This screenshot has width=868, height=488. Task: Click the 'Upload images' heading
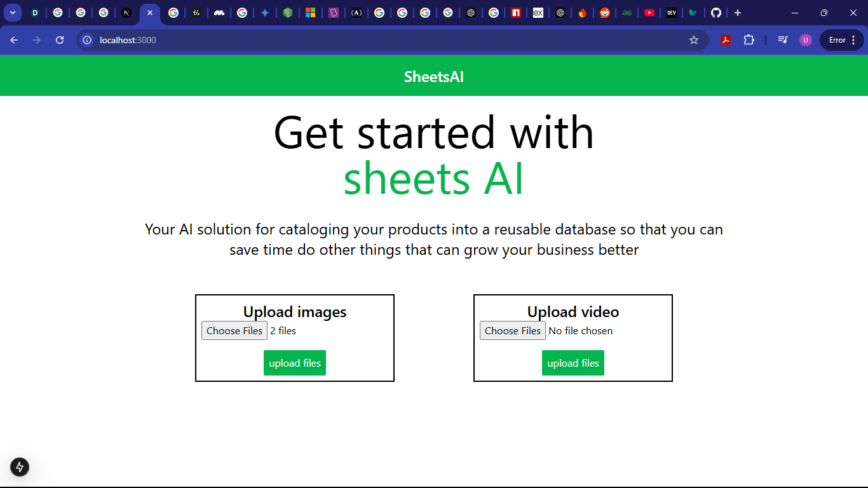click(x=295, y=312)
